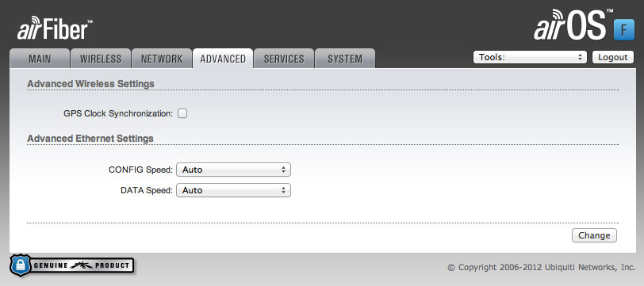644x286 pixels.
Task: Click the blue F badge icon
Action: [624, 30]
